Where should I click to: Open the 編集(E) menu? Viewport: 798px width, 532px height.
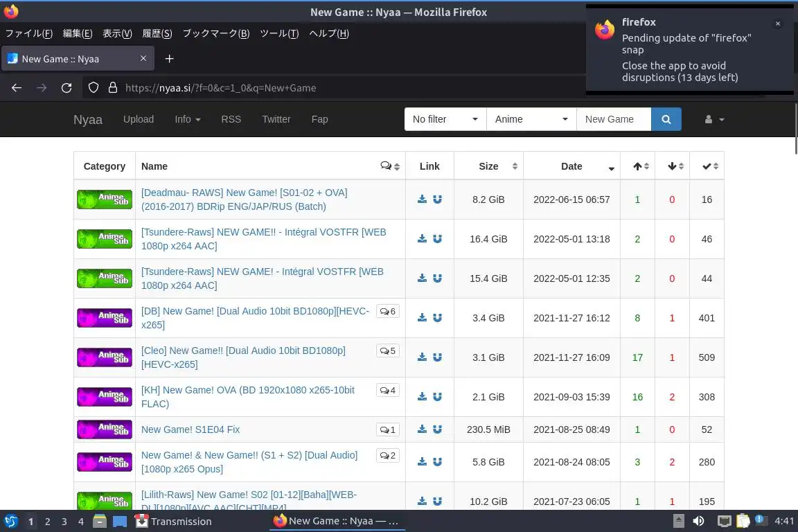coord(78,34)
